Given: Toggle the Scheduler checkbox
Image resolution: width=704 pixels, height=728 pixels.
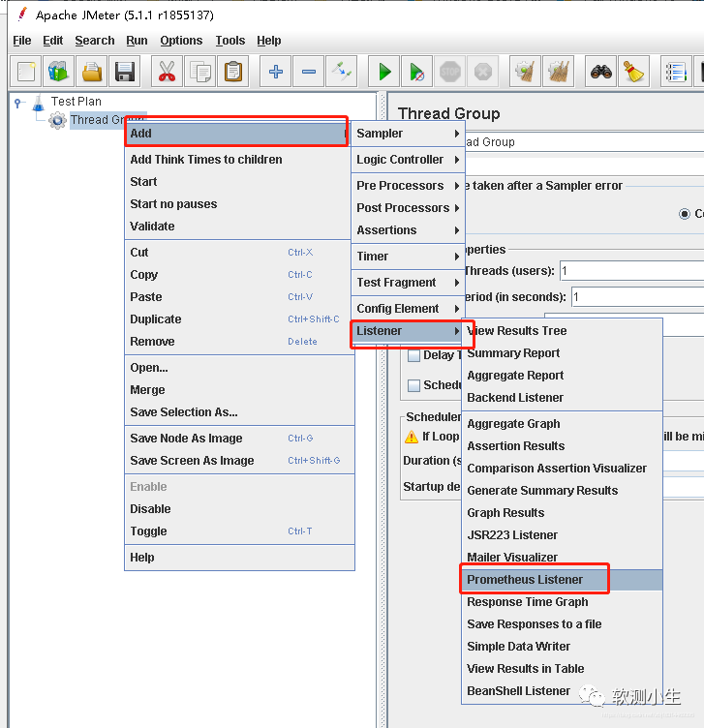Looking at the screenshot, I should pyautogui.click(x=413, y=385).
